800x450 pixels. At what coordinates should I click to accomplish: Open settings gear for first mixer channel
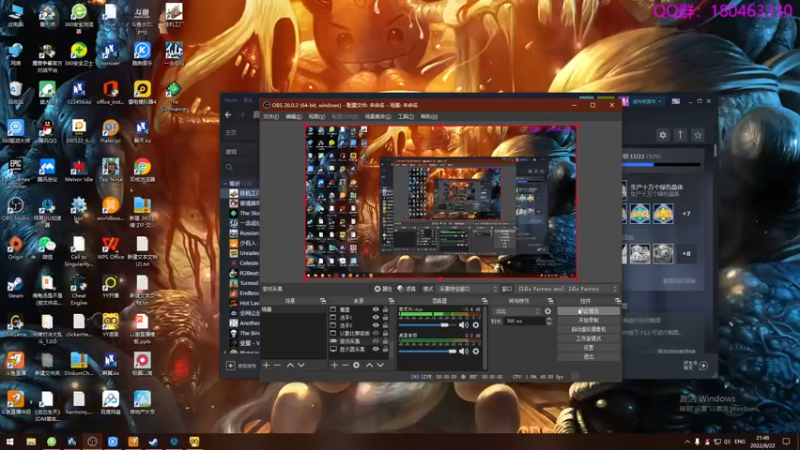(x=476, y=325)
